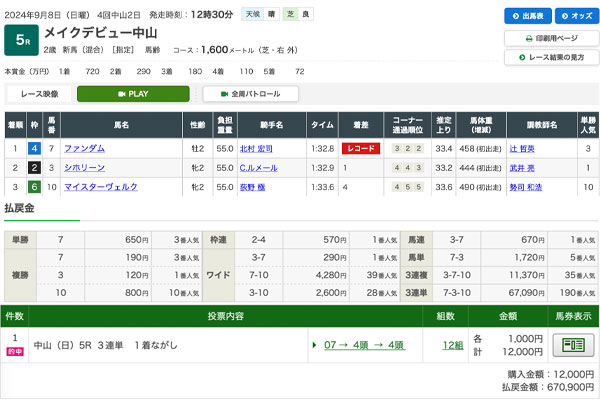The image size is (600, 407).
Task: Open trainer 勢司 和浩 profile
Action: click(527, 186)
